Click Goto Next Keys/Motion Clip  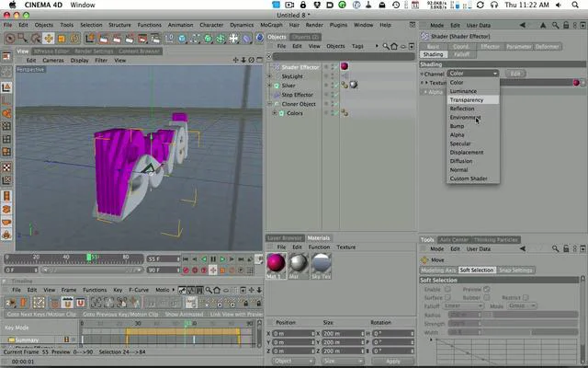[x=41, y=314]
